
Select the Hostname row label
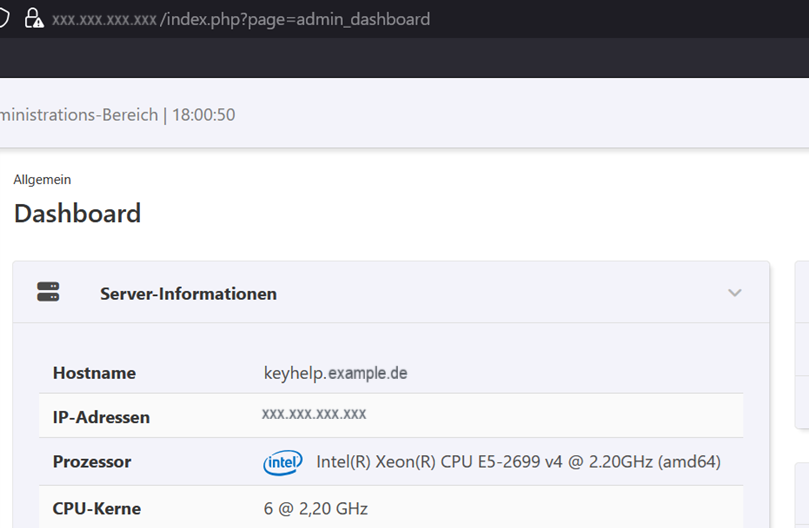[x=94, y=373]
